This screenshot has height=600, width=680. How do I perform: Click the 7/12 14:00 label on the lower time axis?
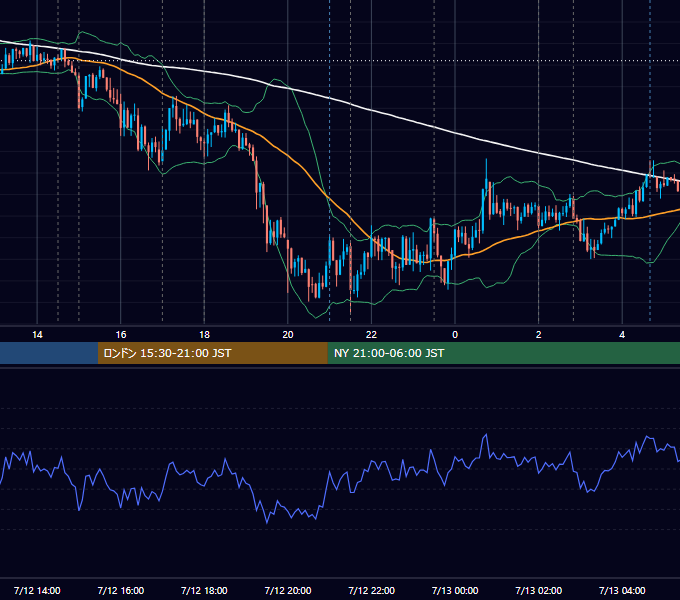click(x=37, y=590)
